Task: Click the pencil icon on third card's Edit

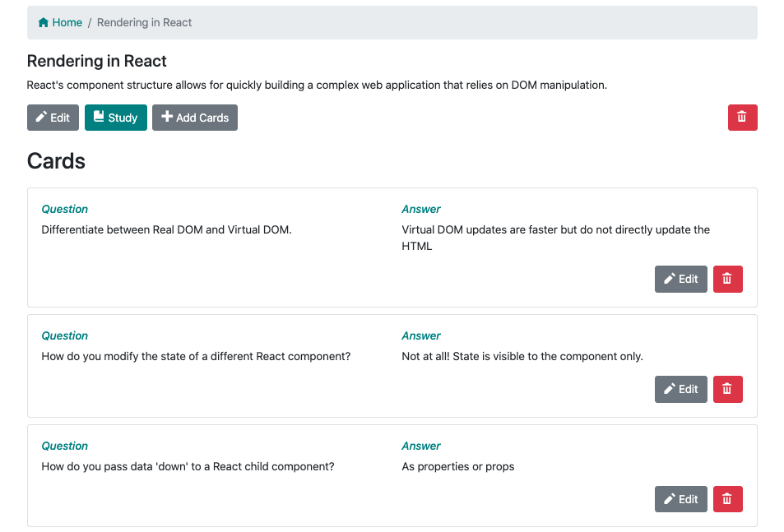Action: click(x=670, y=499)
